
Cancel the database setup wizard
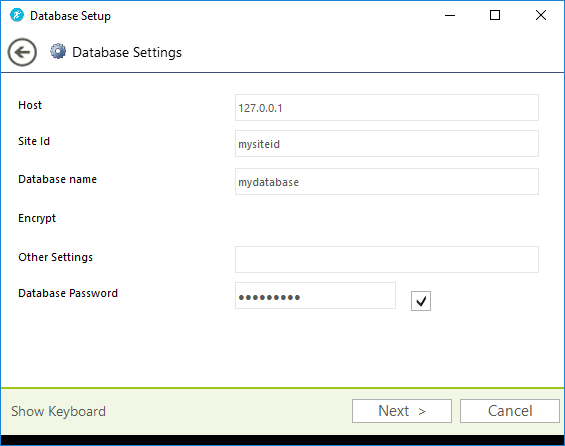point(510,411)
